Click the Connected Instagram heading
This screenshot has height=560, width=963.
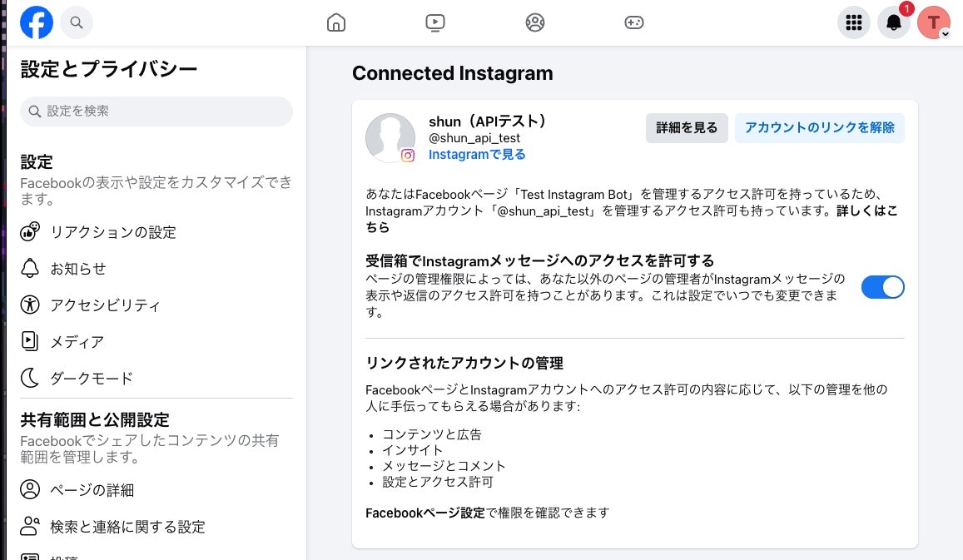[452, 73]
